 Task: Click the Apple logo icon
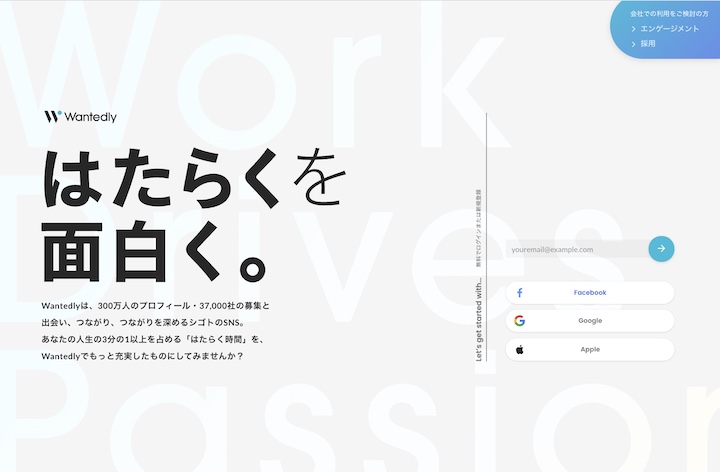pyautogui.click(x=519, y=350)
